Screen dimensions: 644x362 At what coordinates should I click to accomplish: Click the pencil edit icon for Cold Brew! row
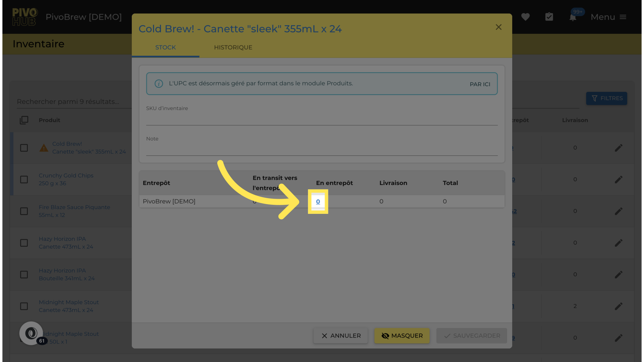619,148
